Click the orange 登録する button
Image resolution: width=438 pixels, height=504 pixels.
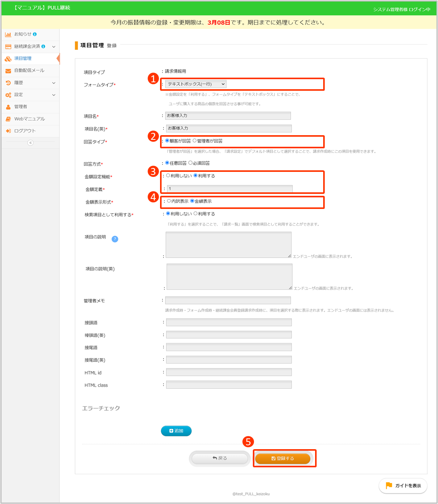coord(283,458)
